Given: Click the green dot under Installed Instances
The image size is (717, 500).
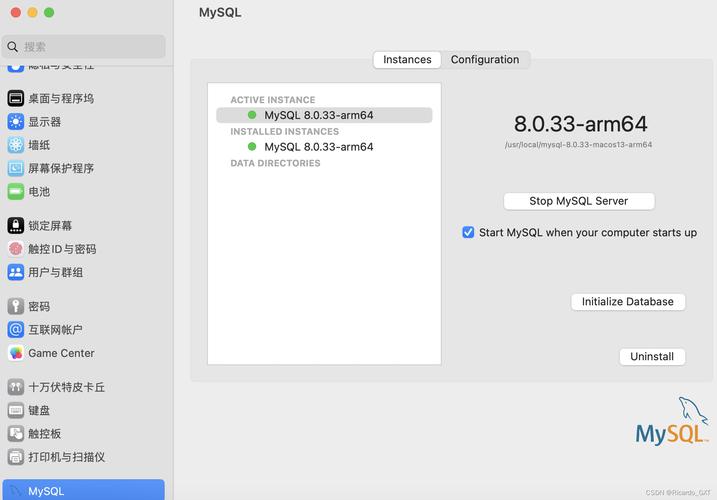Looking at the screenshot, I should (251, 146).
